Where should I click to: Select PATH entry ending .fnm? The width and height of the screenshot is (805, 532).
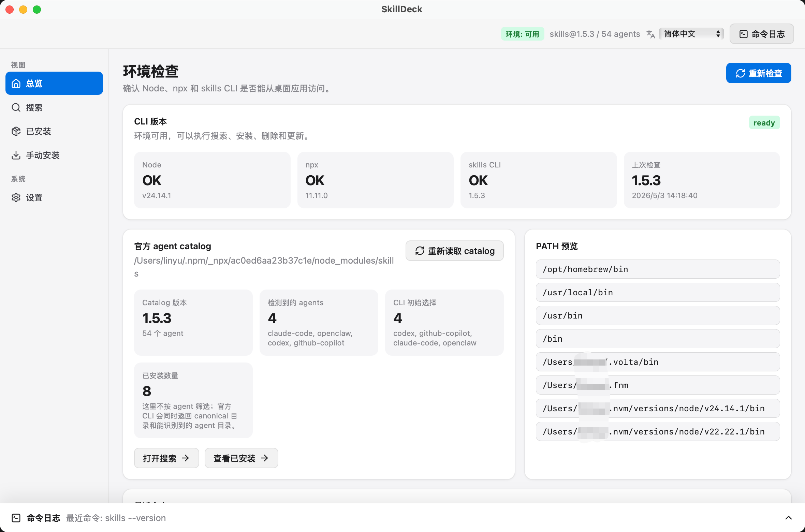[658, 385]
